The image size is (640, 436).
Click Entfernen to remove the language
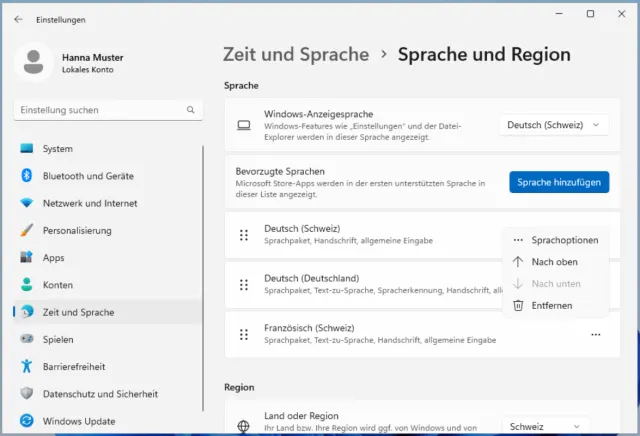551,305
